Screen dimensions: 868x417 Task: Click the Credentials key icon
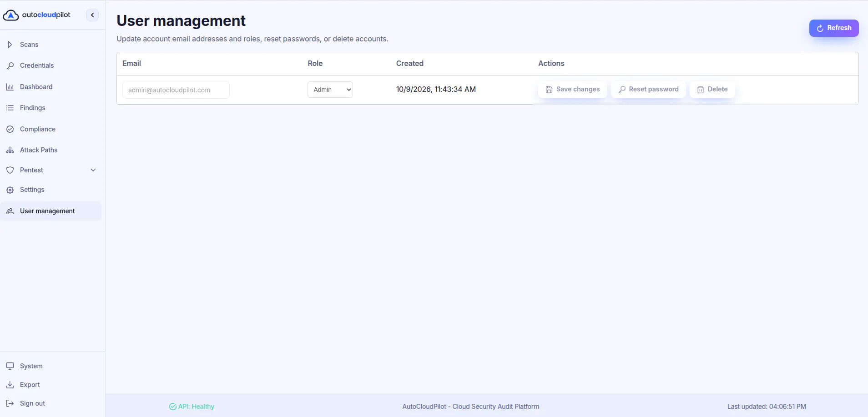pyautogui.click(x=10, y=65)
